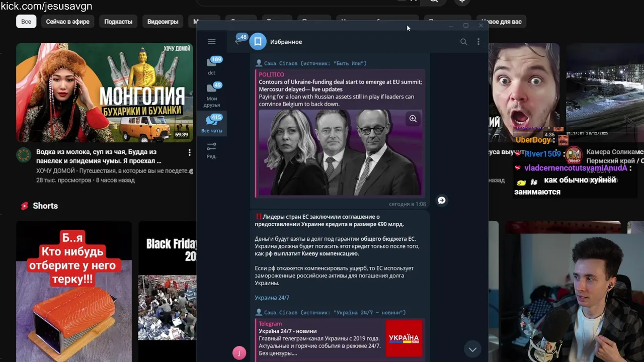Open the Водка из молока video title
Image resolution: width=644 pixels, height=362 pixels.
click(x=99, y=156)
